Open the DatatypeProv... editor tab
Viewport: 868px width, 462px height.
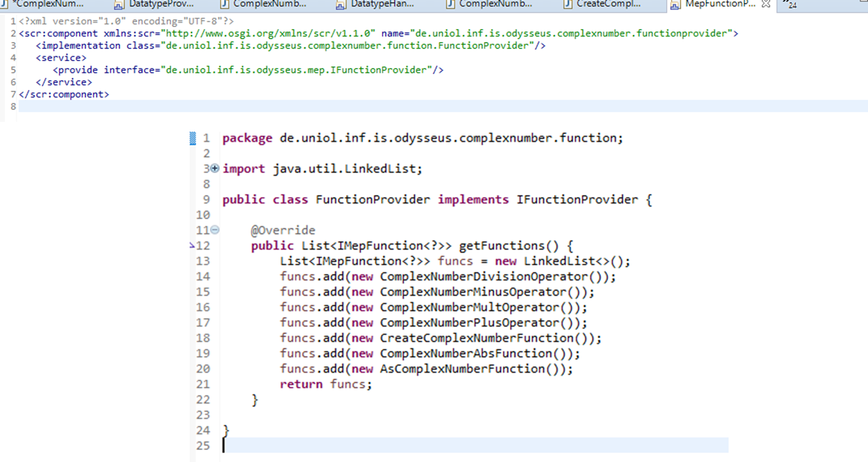click(161, 4)
